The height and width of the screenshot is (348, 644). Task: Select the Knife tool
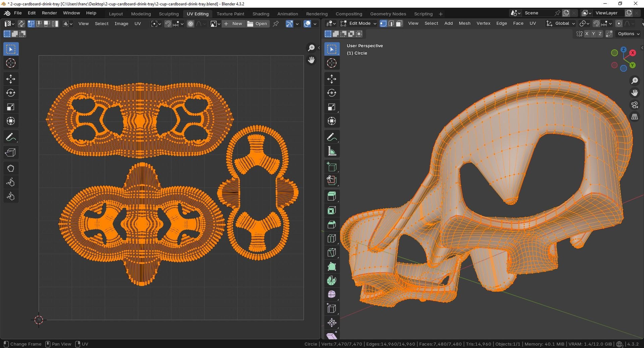tap(332, 253)
